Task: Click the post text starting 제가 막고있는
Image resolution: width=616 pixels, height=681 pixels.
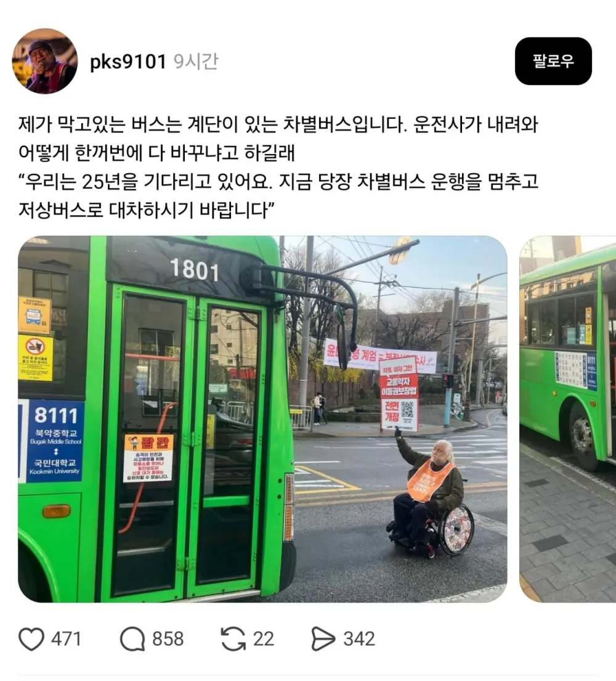Action: click(278, 124)
